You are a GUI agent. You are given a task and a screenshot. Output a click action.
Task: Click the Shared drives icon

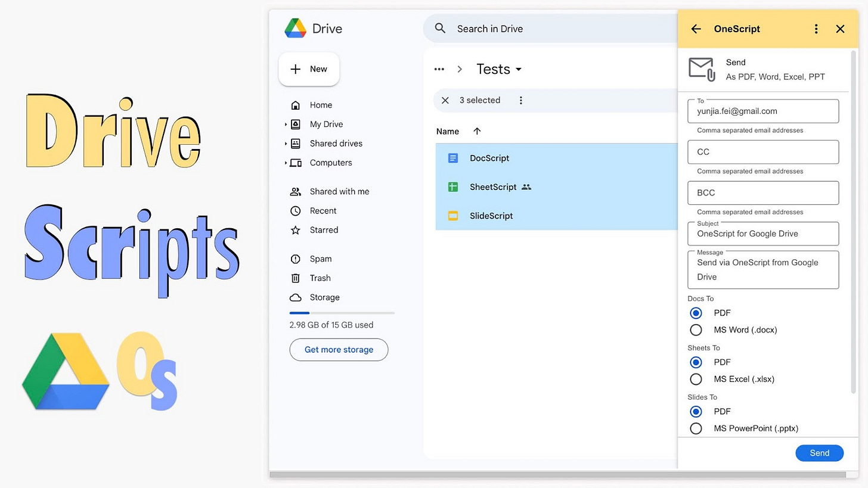coord(295,143)
